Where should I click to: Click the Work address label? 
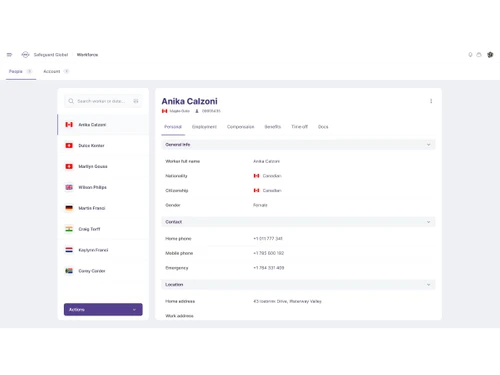click(179, 316)
